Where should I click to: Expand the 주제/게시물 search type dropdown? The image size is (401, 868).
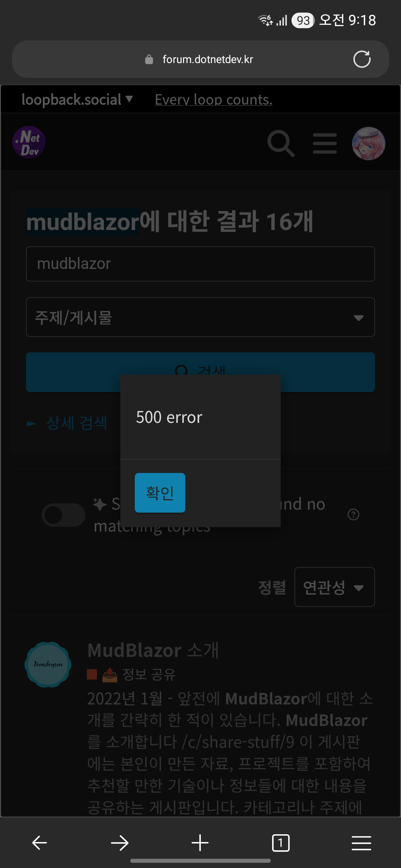[x=200, y=317]
